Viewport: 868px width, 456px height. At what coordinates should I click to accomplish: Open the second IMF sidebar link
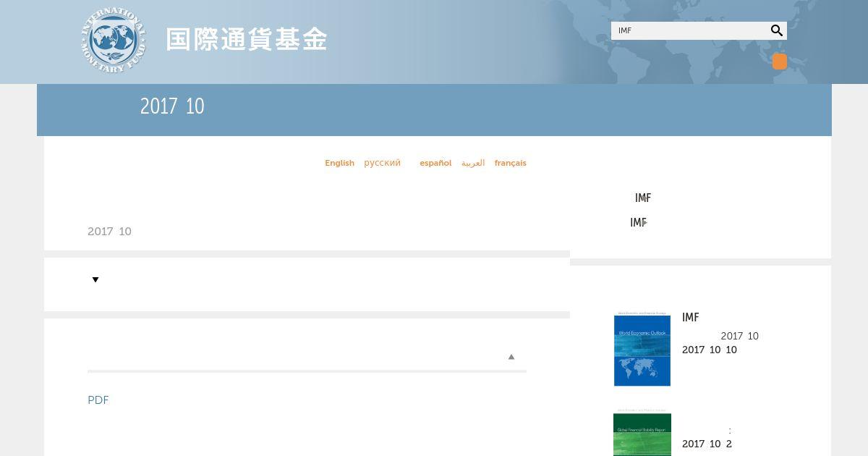pos(638,222)
